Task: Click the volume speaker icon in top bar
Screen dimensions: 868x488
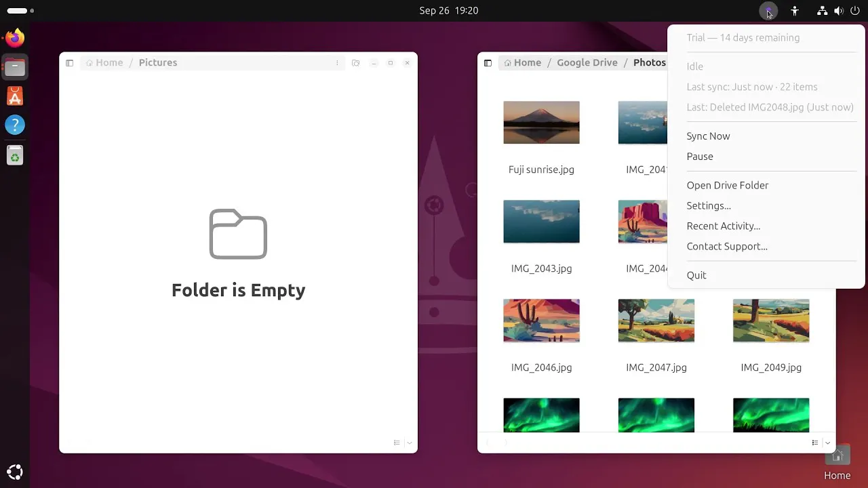Action: tap(839, 11)
